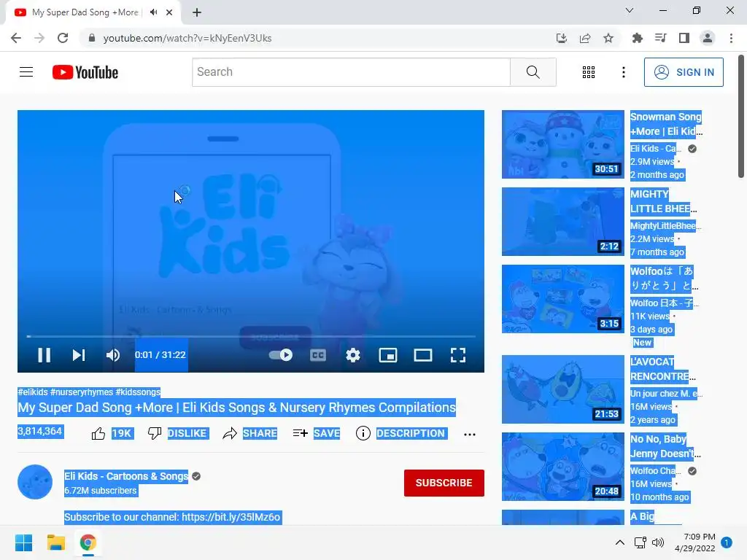
Task: Click the #nurseryrhymes hashtag
Action: click(x=82, y=392)
